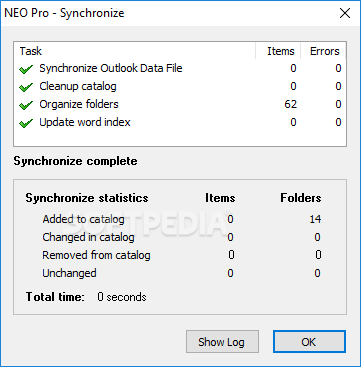The width and height of the screenshot is (361, 367).
Task: Open the Show Log button
Action: pyautogui.click(x=222, y=342)
